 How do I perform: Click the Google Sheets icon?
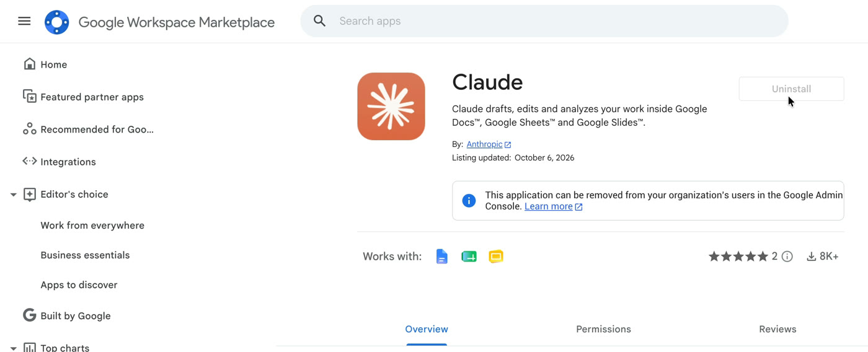click(x=469, y=256)
